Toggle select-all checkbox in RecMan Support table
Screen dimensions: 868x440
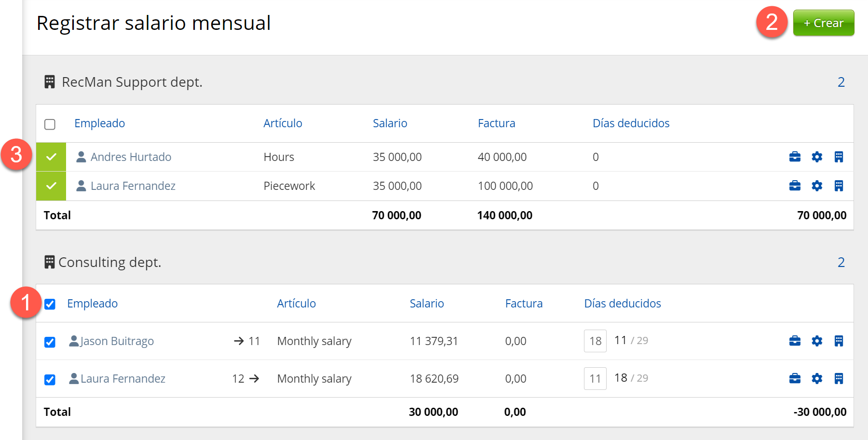click(50, 124)
